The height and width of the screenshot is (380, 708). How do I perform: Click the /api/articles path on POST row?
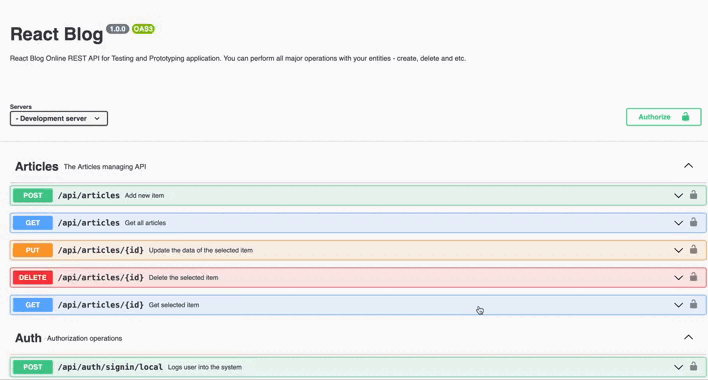(x=88, y=195)
